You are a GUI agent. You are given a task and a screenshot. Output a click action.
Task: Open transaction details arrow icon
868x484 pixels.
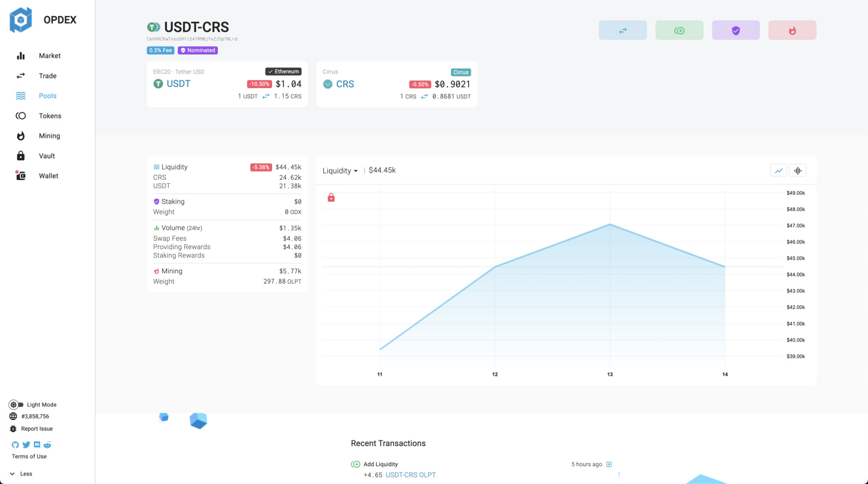click(609, 464)
